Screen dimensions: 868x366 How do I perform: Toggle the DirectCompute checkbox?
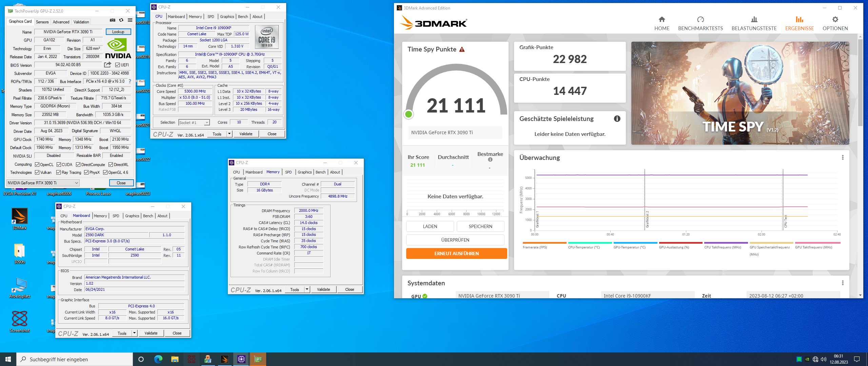click(78, 165)
